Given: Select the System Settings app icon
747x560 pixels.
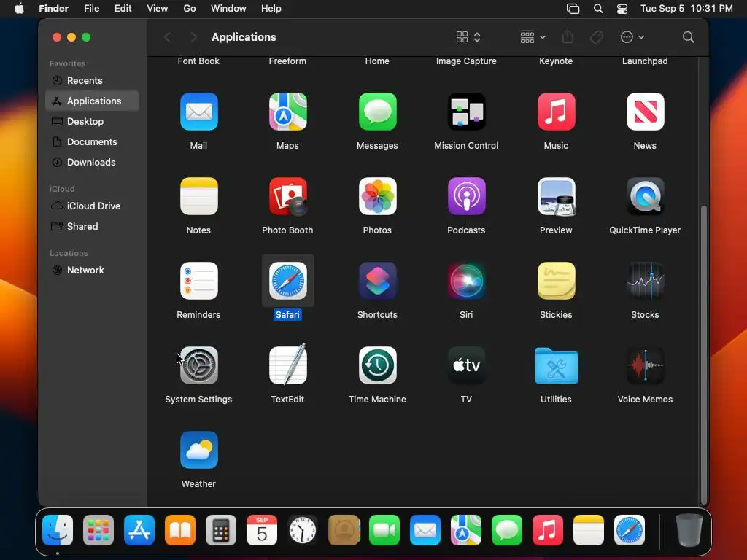Looking at the screenshot, I should [198, 365].
